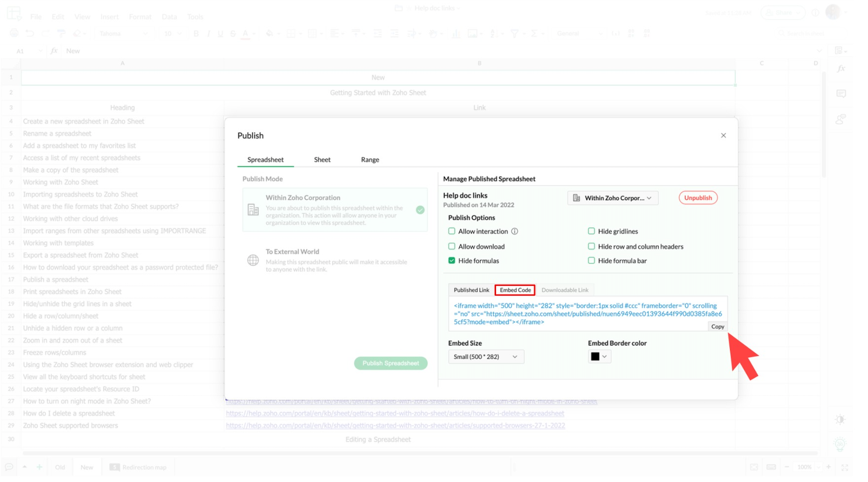868x482 pixels.
Task: Close the Publish dialog with X
Action: (723, 135)
